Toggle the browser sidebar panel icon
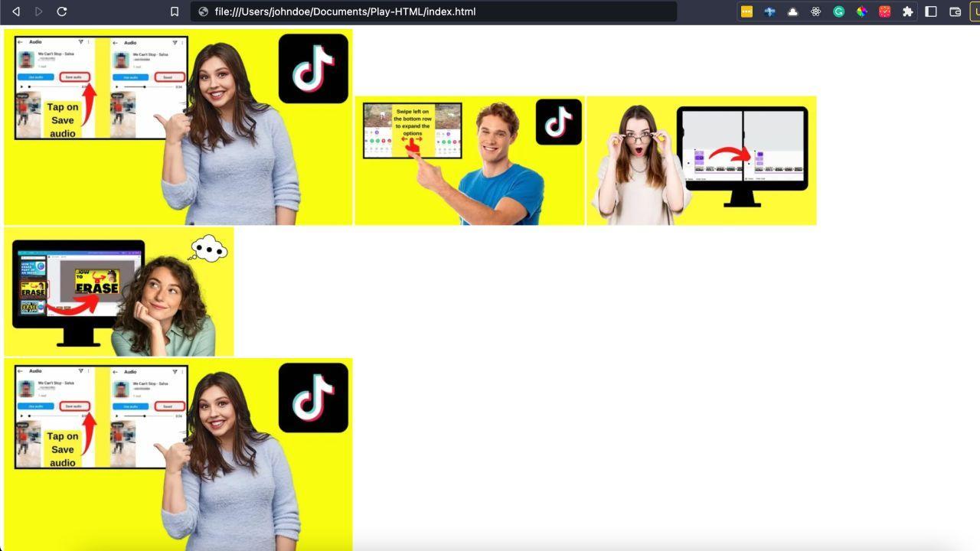The width and height of the screenshot is (980, 551). coord(931,11)
